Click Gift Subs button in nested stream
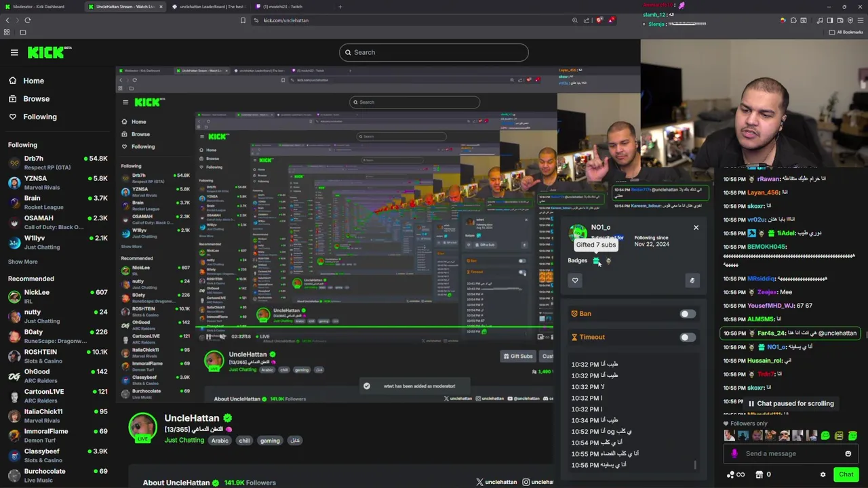This screenshot has height=488, width=868. (518, 356)
